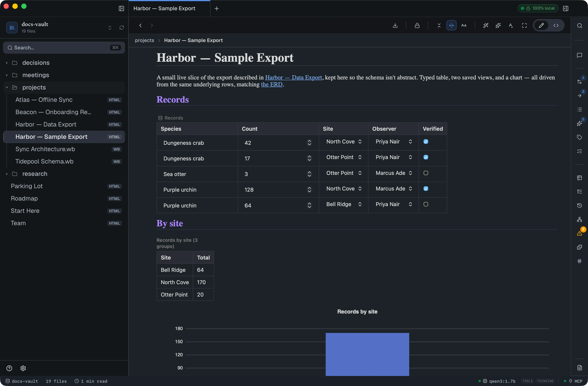Open Site dropdown for Sea otter row
Screen dimensions: 588x386
pos(344,173)
